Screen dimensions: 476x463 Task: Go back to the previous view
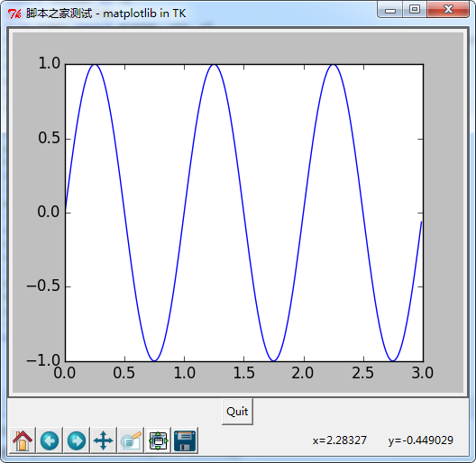click(50, 440)
